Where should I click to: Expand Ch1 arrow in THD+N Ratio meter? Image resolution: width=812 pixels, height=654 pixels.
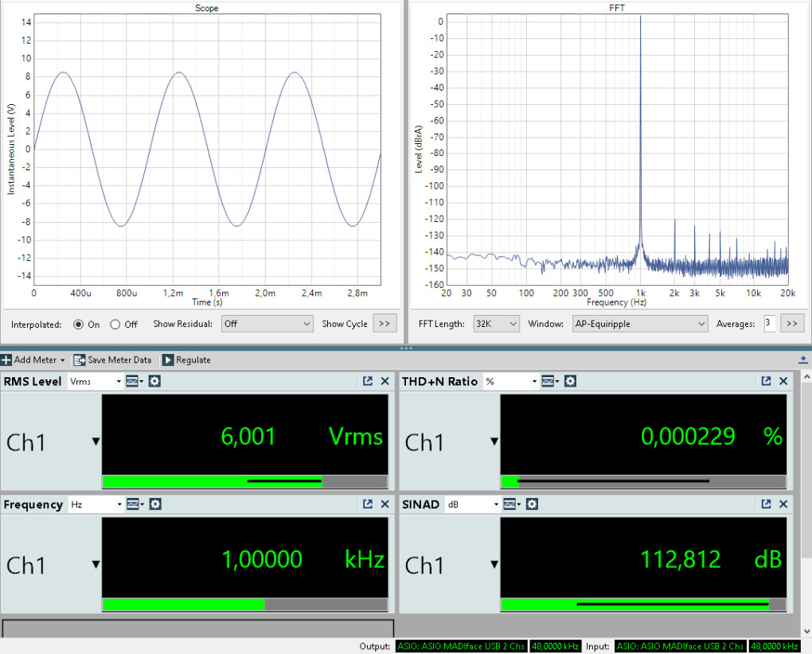[x=494, y=442]
